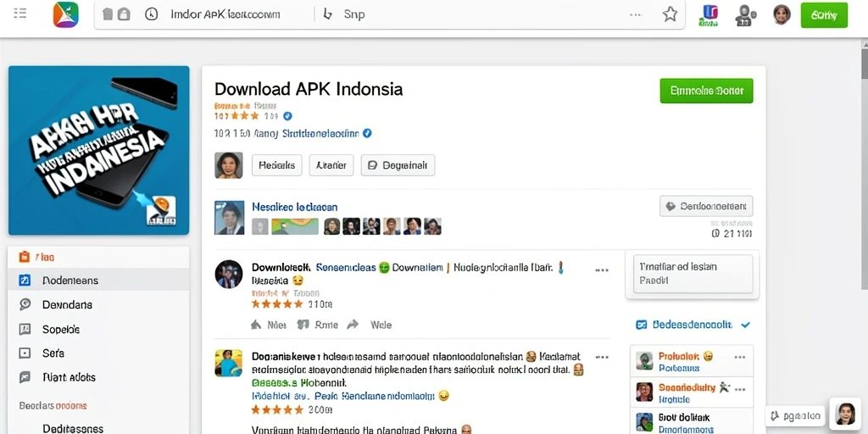The image size is (868, 434).
Task: Click the green Ermnoine Boner button
Action: point(706,91)
